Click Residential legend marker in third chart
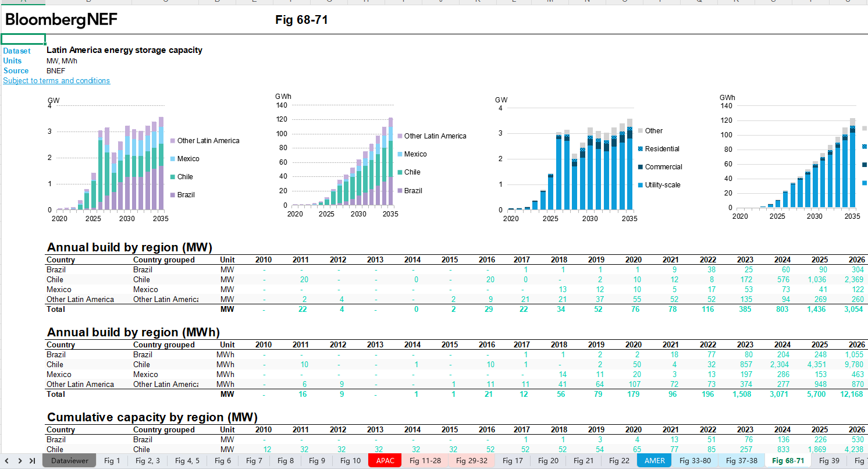The height and width of the screenshot is (469, 868). [640, 149]
